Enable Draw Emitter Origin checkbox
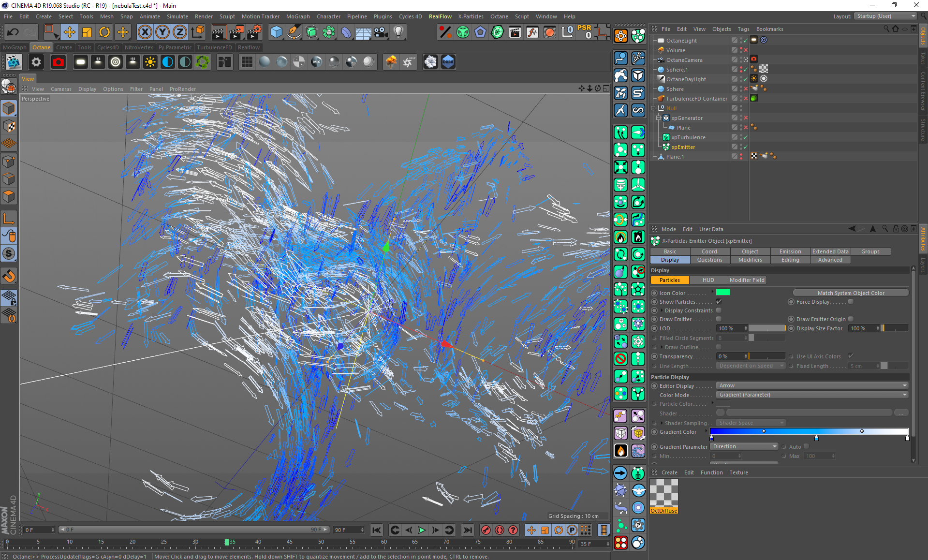This screenshot has height=560, width=928. click(x=851, y=319)
